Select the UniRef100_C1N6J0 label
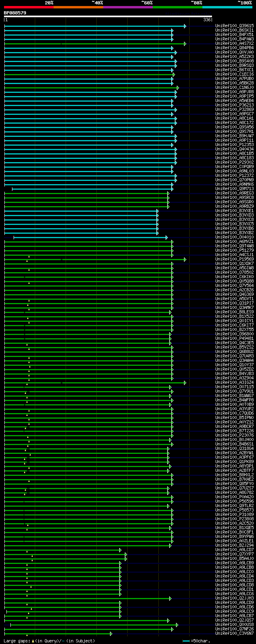256x644 pixels. point(234,87)
